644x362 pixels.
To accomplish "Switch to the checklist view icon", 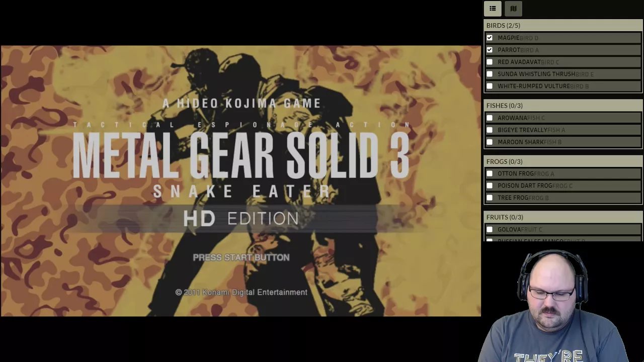I will [493, 9].
